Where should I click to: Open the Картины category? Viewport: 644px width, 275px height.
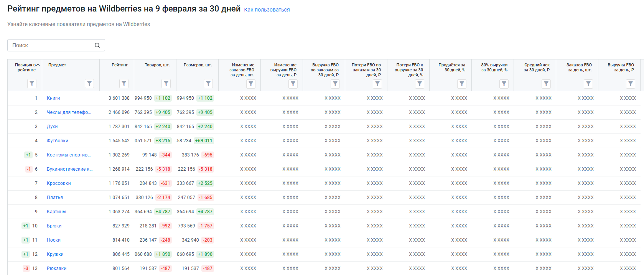pos(56,212)
